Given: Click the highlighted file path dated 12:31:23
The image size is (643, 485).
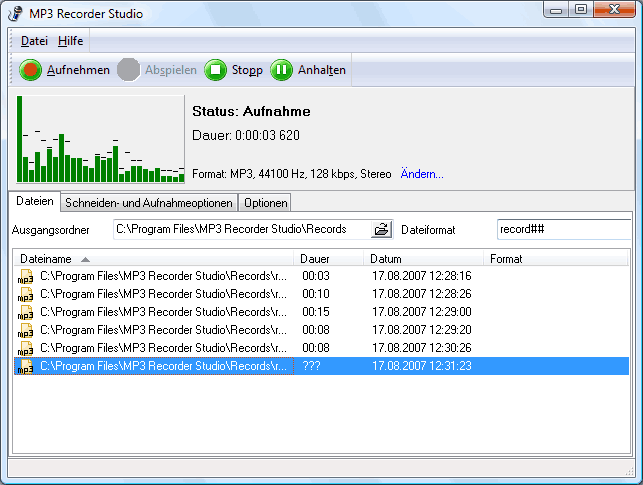Looking at the screenshot, I should tap(163, 366).
